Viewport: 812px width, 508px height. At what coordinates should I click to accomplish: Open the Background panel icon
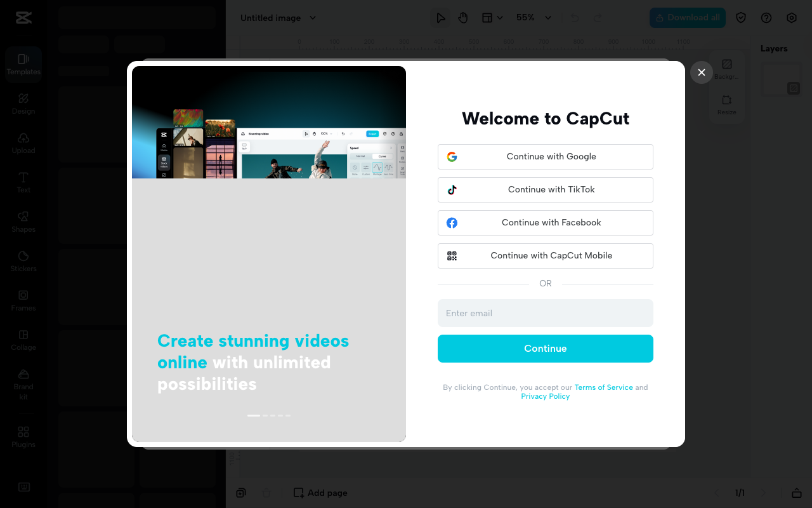coord(727,69)
